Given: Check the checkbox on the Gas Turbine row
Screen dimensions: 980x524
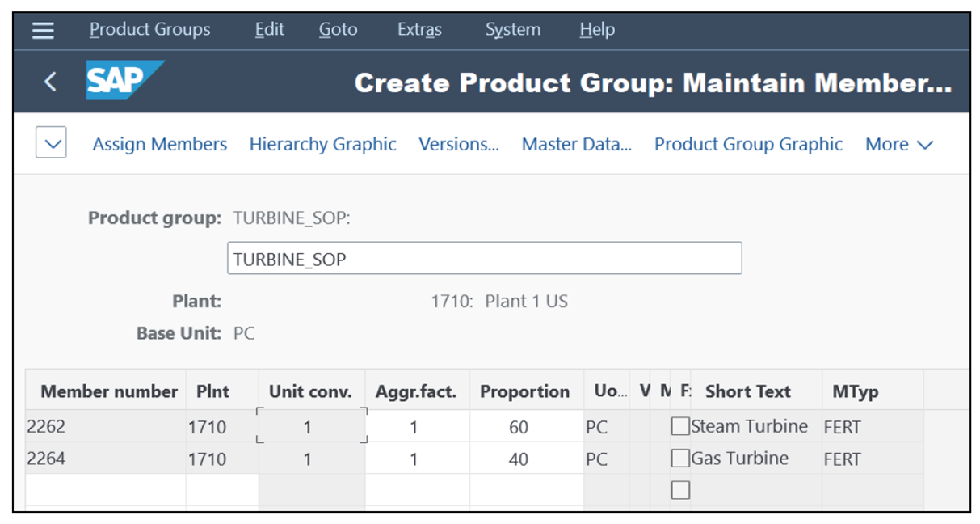Looking at the screenshot, I should click(x=681, y=458).
